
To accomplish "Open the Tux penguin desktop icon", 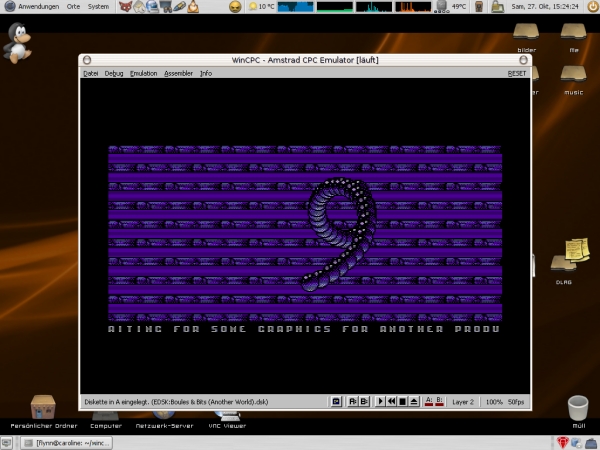I will tap(17, 43).
